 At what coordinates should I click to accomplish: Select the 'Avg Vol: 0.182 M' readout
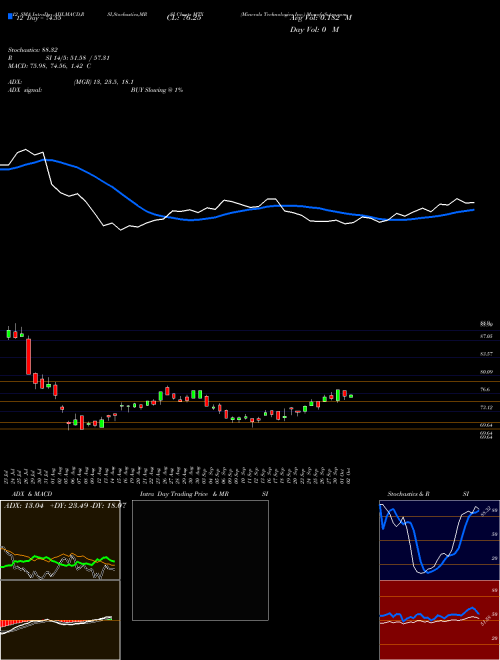click(321, 18)
